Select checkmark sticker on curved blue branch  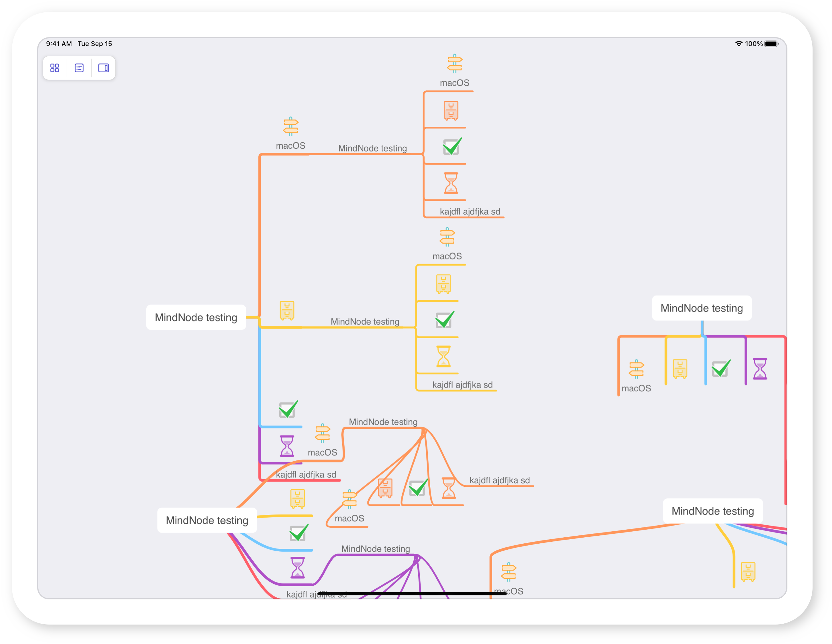pos(299,533)
